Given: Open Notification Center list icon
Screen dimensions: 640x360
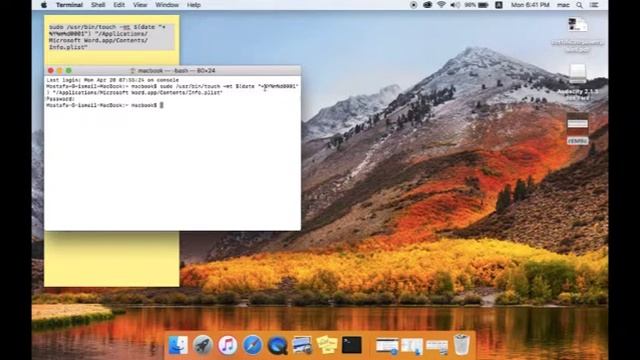Looking at the screenshot, I should (594, 5).
